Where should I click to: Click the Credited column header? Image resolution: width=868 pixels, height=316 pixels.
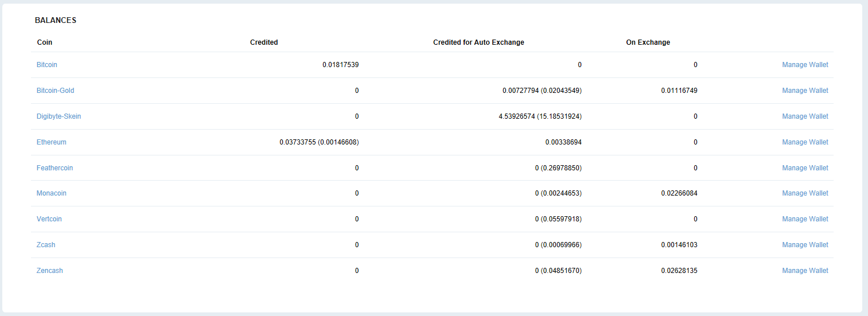(x=264, y=42)
